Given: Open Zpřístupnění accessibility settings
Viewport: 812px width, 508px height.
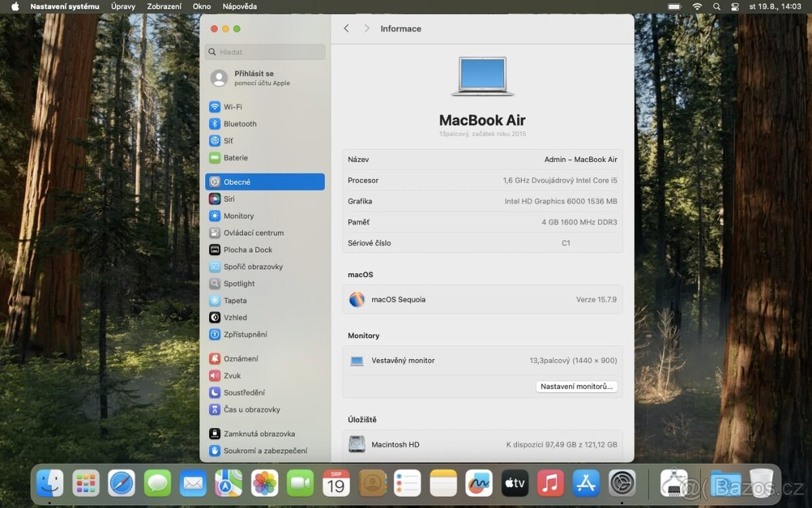Looking at the screenshot, I should (265, 335).
